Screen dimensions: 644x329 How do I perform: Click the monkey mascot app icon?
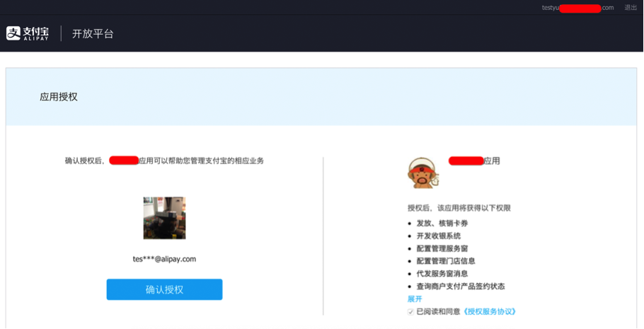click(x=423, y=173)
